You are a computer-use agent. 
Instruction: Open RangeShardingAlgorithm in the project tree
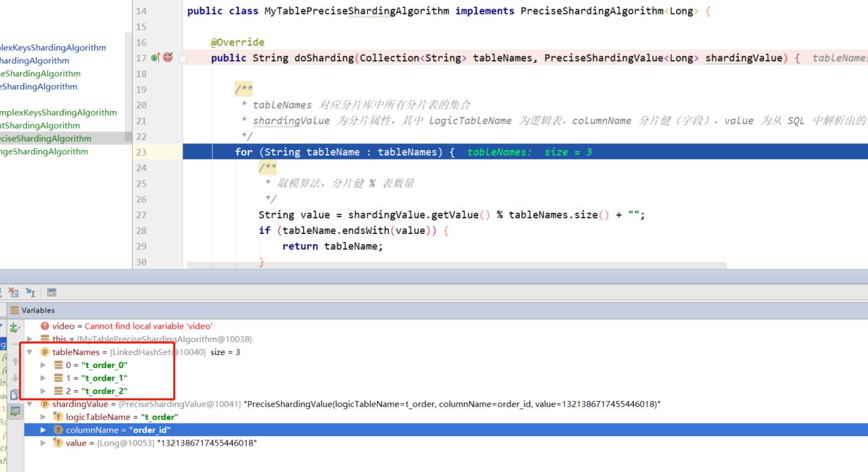44,151
